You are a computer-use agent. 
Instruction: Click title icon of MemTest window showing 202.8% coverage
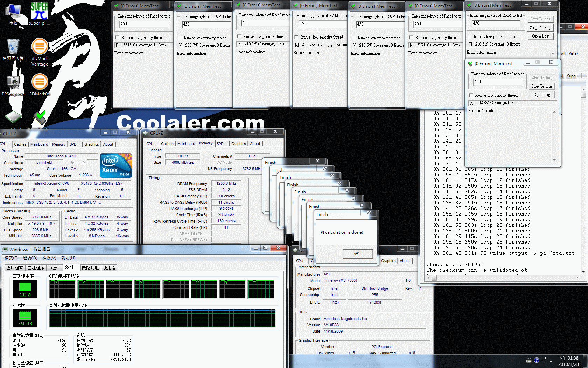click(470, 64)
